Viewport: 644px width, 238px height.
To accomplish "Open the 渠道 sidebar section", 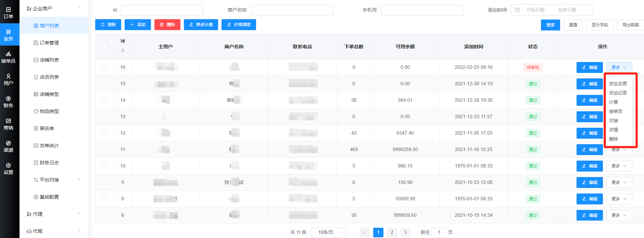I will coord(8,146).
